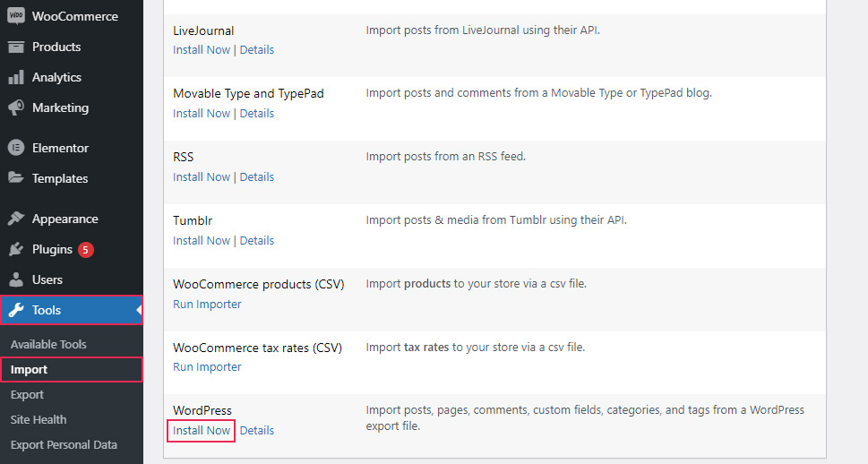Click the Templates folder icon
The height and width of the screenshot is (464, 868).
(x=16, y=177)
